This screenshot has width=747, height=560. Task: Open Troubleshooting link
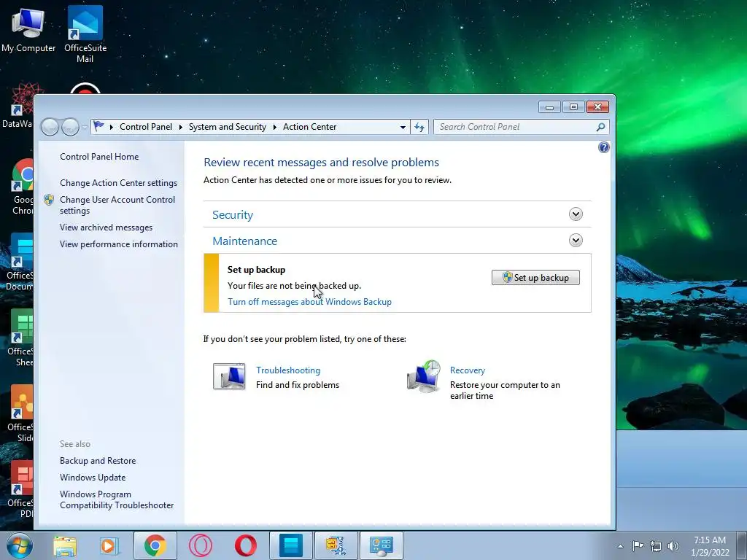[x=288, y=370]
